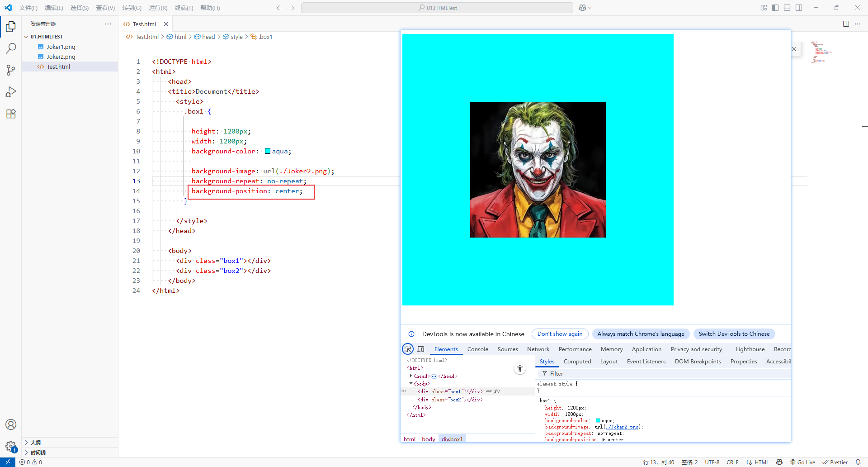
Task: Toggle the primary side bar visibility
Action: (775, 8)
